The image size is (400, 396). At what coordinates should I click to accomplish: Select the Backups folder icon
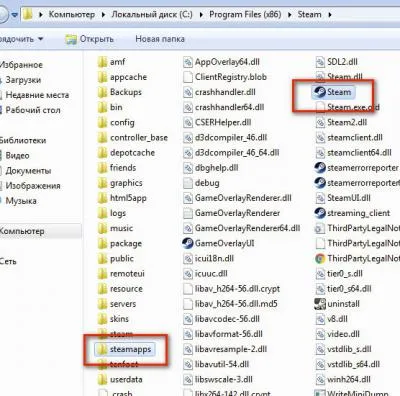click(x=102, y=92)
